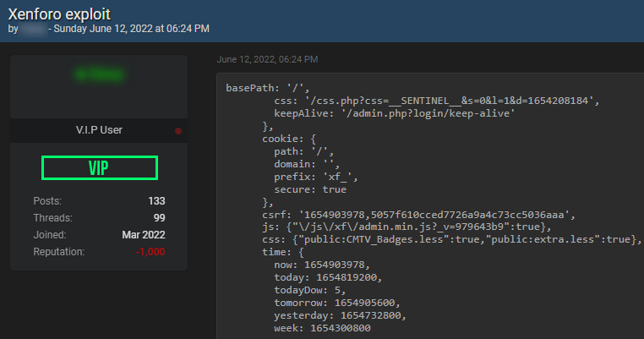Click the blurred green username in profile card
644x339 pixels.
(x=100, y=74)
